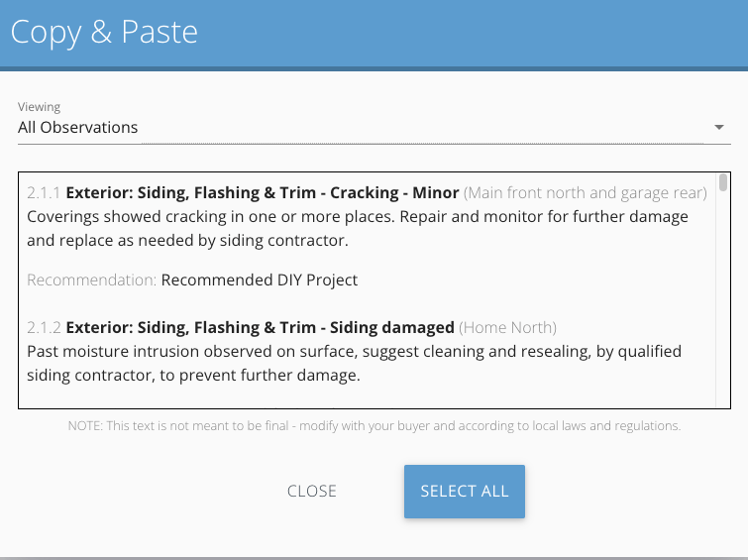This screenshot has height=560, width=748.
Task: Click the Siding damaged observation heading
Action: pyautogui.click(x=260, y=327)
